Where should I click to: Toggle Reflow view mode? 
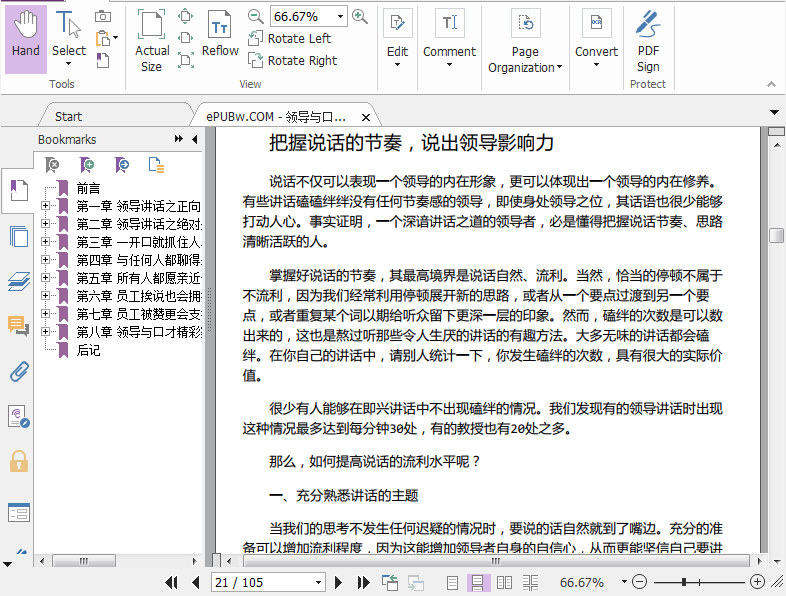220,36
